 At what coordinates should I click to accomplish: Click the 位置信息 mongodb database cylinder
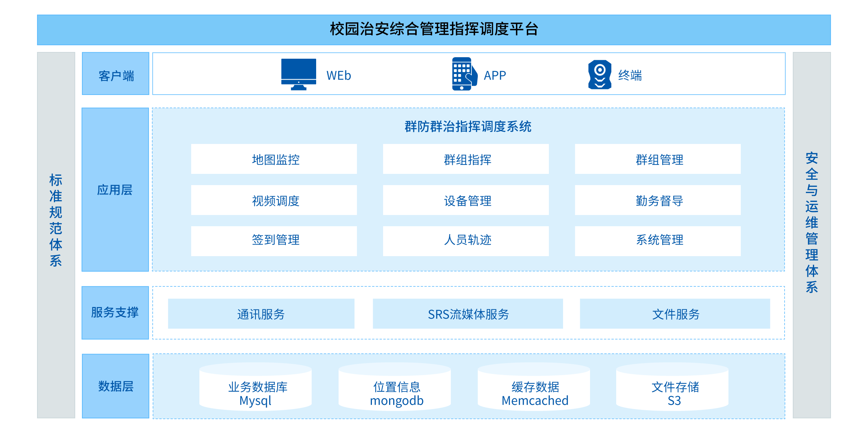pyautogui.click(x=395, y=387)
